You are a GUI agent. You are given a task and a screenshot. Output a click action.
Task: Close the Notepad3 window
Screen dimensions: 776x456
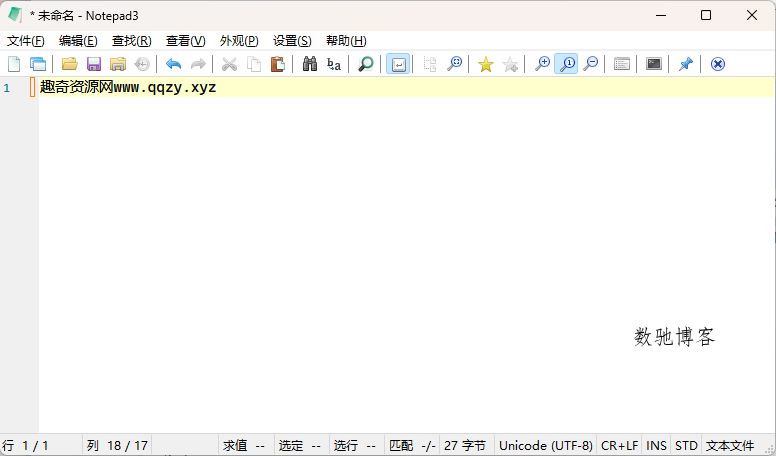[x=752, y=15]
